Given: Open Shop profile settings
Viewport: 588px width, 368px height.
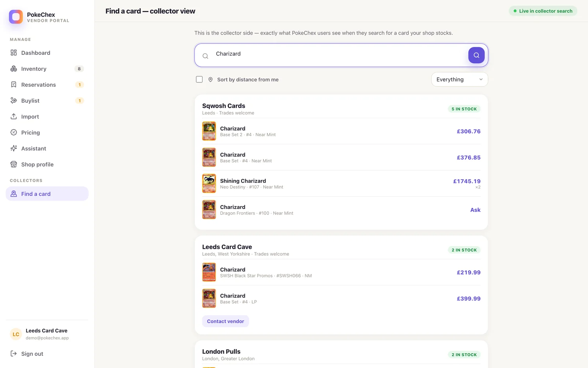Looking at the screenshot, I should [x=47, y=164].
